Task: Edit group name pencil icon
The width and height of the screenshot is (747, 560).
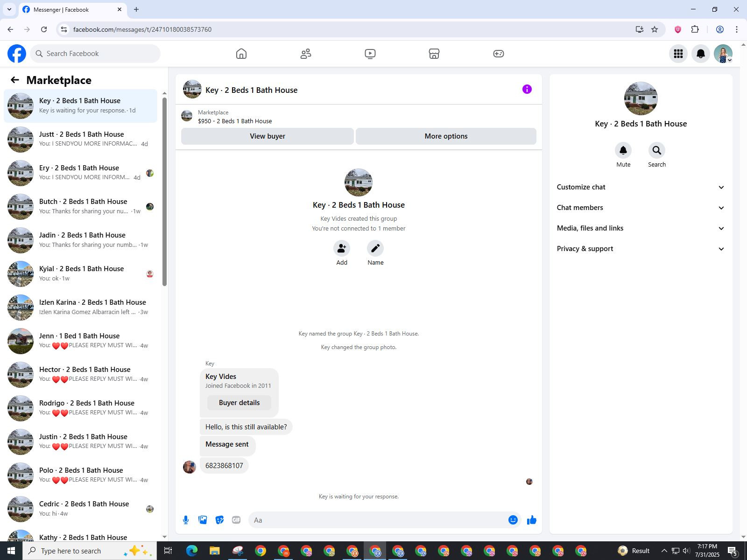Action: tap(375, 248)
